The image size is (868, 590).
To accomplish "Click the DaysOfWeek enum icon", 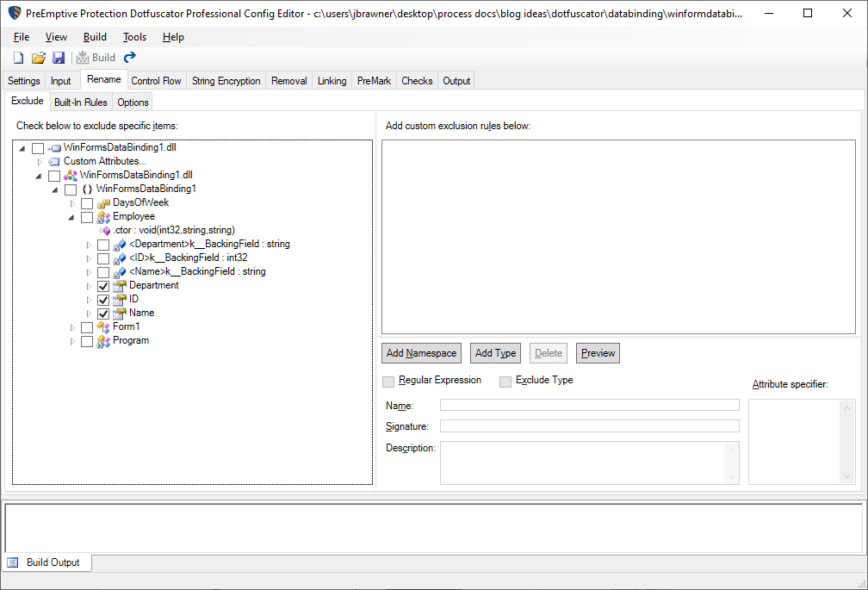I will pos(103,203).
